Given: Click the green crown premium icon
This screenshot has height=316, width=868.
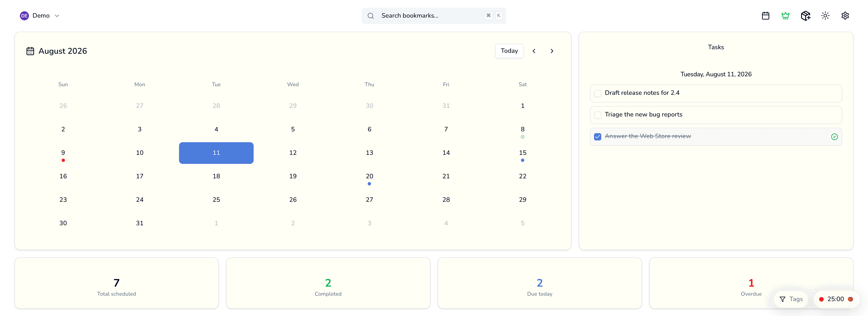Looking at the screenshot, I should click(785, 16).
